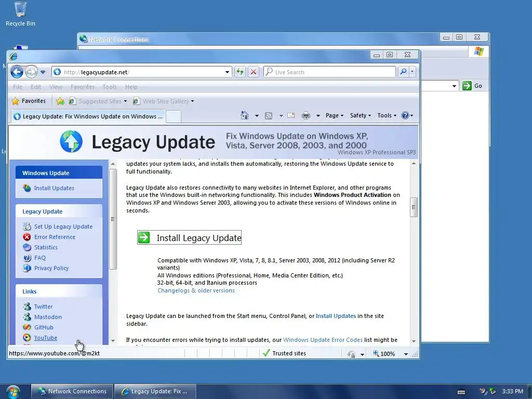Click the Print icon
The image size is (532, 399).
coord(306,115)
